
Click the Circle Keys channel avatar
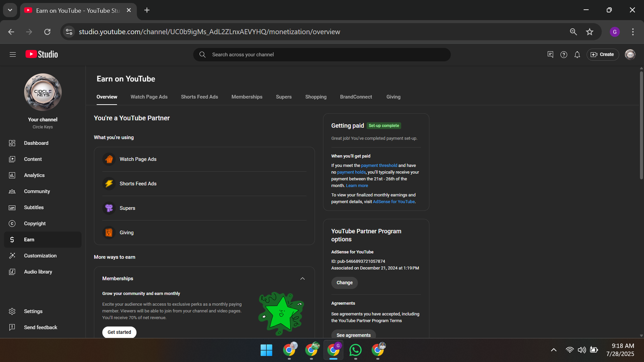click(x=43, y=92)
